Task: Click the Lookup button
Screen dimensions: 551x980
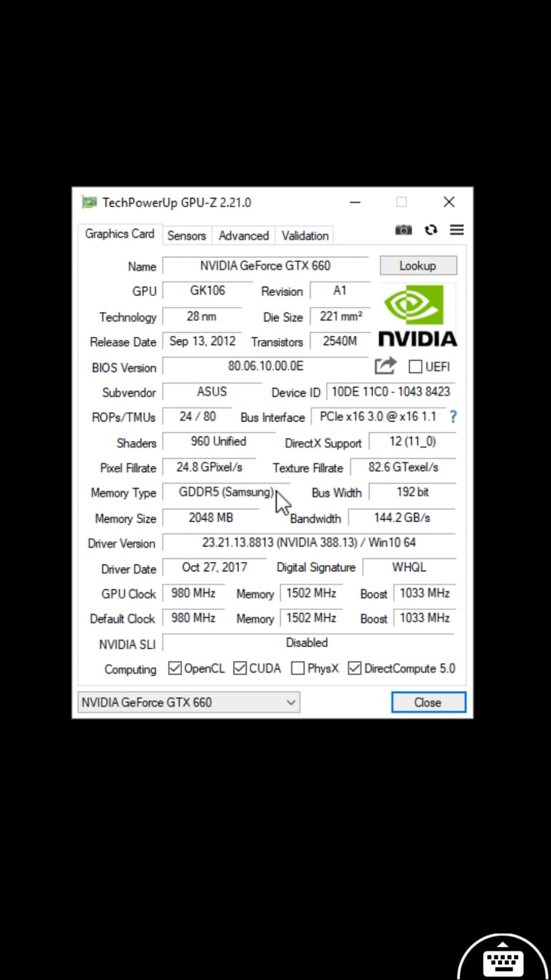Action: [418, 265]
